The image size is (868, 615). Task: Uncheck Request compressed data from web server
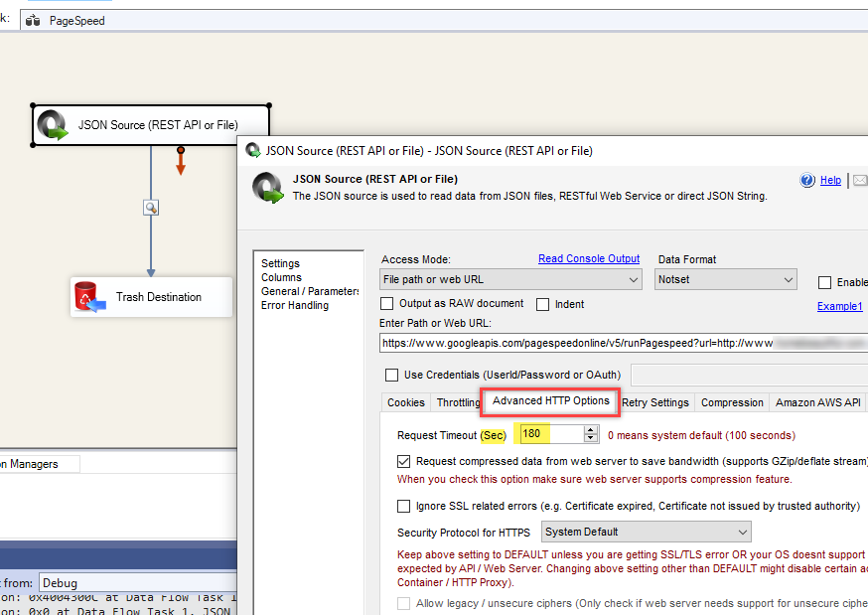point(403,461)
